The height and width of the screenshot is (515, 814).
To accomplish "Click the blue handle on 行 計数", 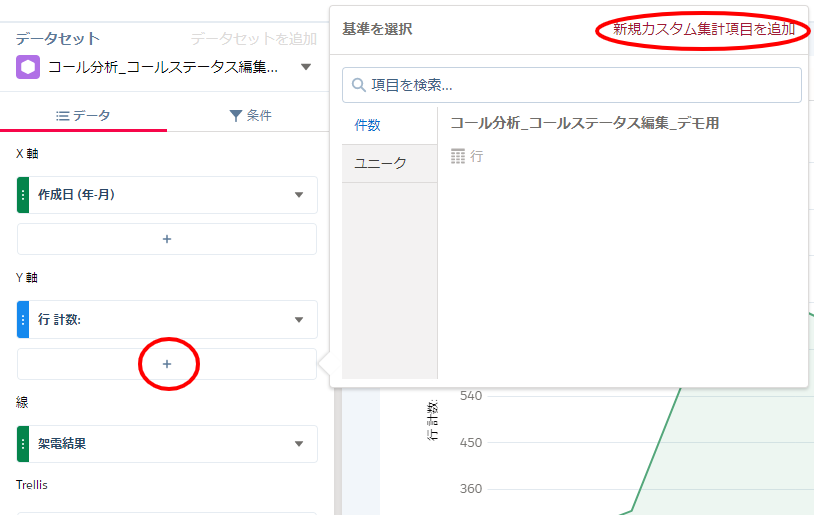I will pos(23,320).
